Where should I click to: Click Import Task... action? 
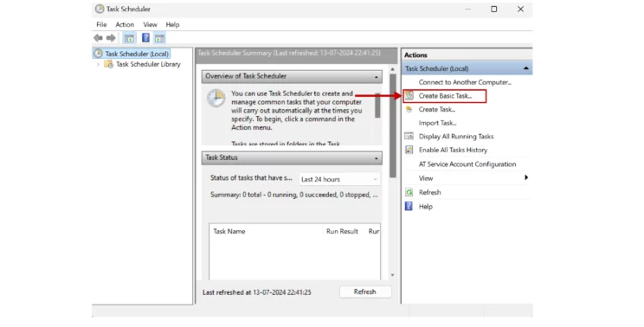click(x=437, y=123)
